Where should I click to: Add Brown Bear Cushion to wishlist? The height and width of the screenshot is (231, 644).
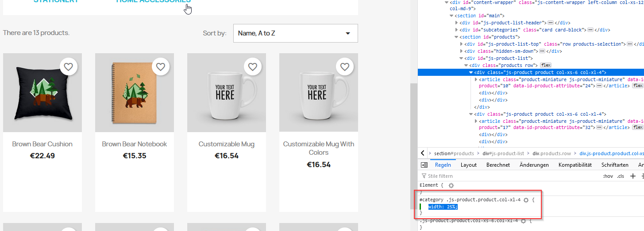coord(68,67)
